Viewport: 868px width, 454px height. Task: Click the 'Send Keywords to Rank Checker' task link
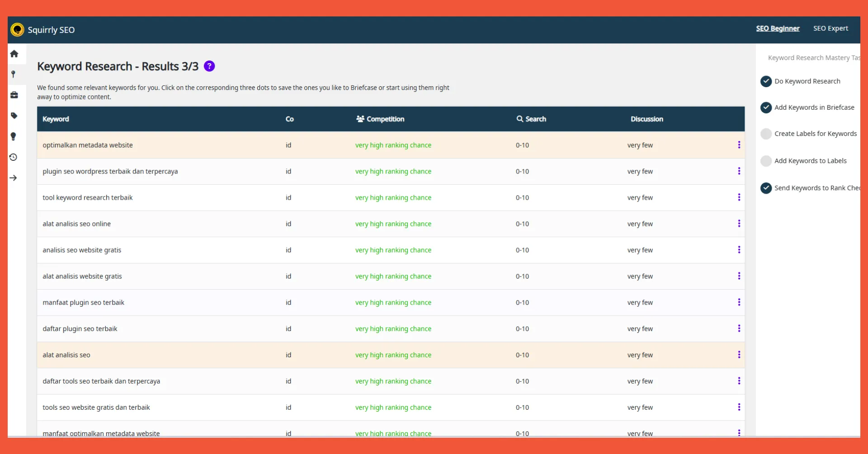(x=816, y=188)
